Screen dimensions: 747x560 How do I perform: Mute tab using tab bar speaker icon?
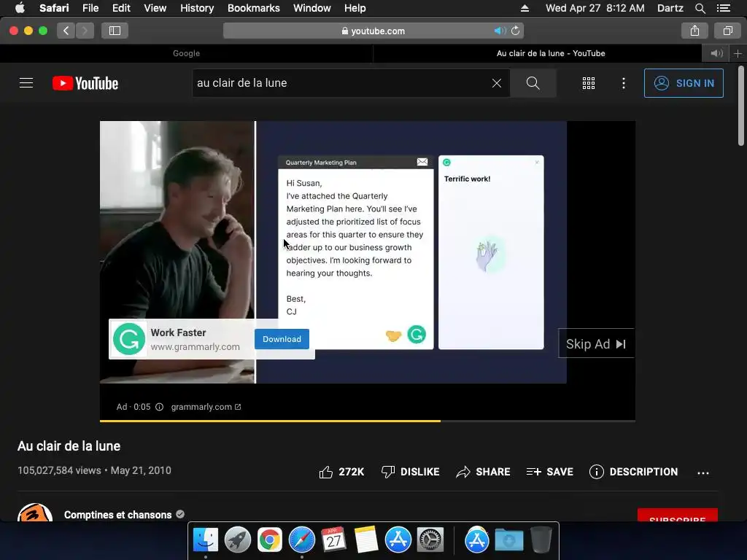[x=716, y=53]
